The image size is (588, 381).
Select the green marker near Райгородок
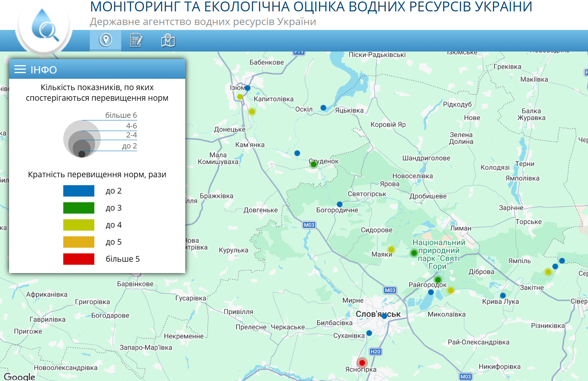click(x=438, y=280)
